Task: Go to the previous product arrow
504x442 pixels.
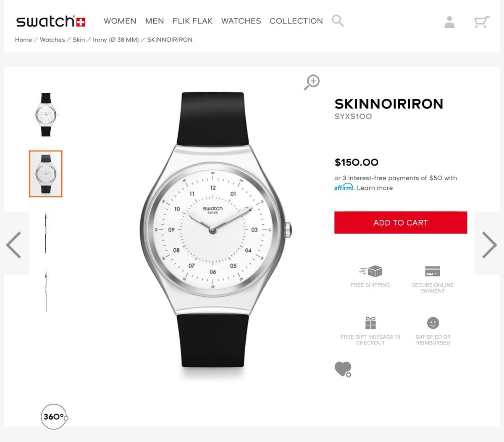Action: click(13, 245)
